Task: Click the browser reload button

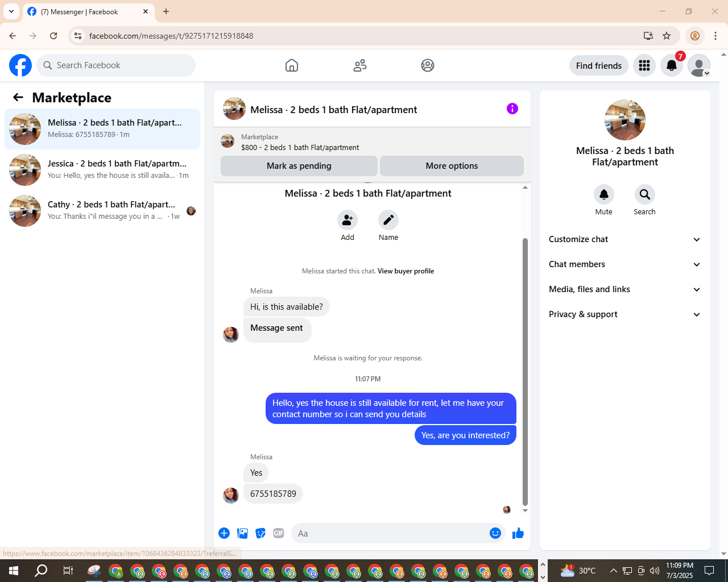Action: 53,36
